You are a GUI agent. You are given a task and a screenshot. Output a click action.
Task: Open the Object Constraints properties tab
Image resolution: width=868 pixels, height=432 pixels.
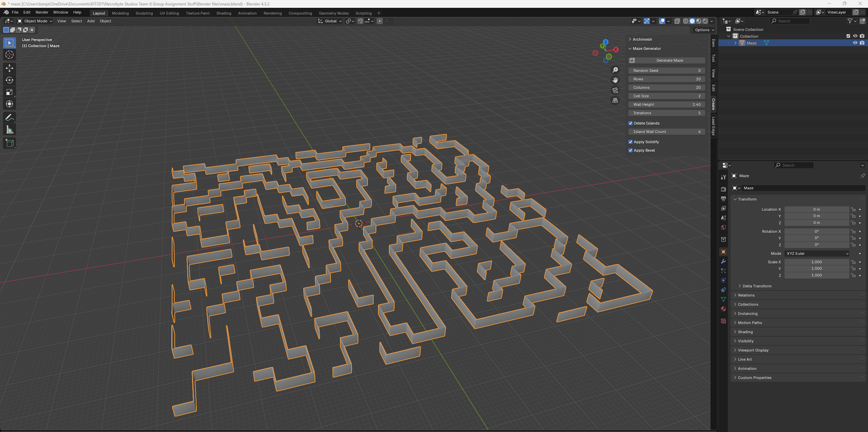coord(723,290)
